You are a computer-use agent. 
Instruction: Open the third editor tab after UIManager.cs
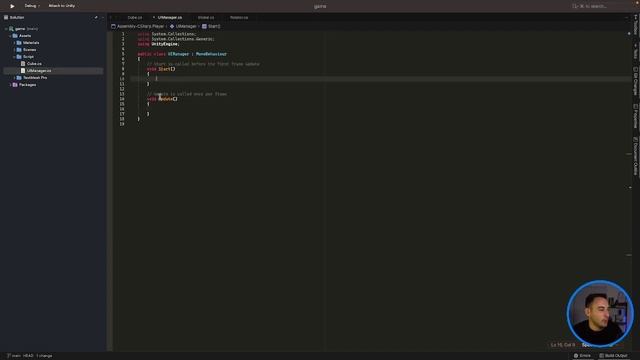point(206,18)
